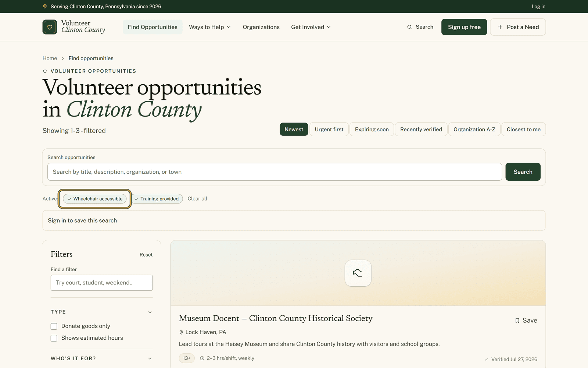Screen dimensions: 588x368
Task: Open Museum Docent – Clinton County Historical Society
Action: pos(276,318)
